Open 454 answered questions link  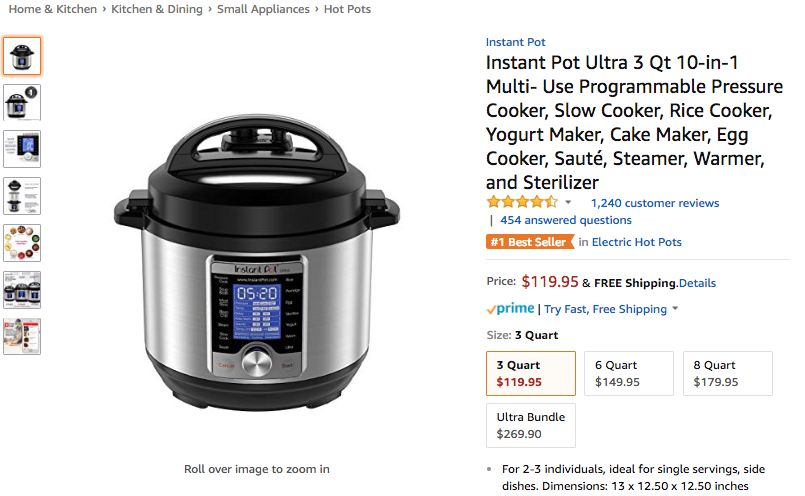(566, 220)
